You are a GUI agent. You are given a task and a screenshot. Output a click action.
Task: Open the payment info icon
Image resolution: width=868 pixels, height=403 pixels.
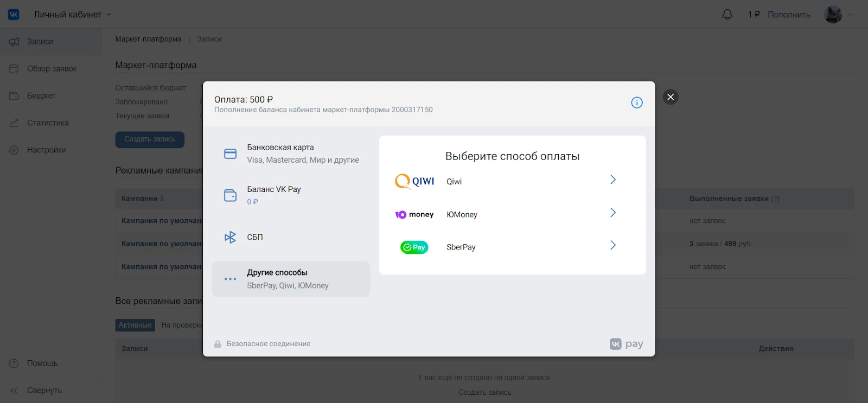tap(637, 103)
